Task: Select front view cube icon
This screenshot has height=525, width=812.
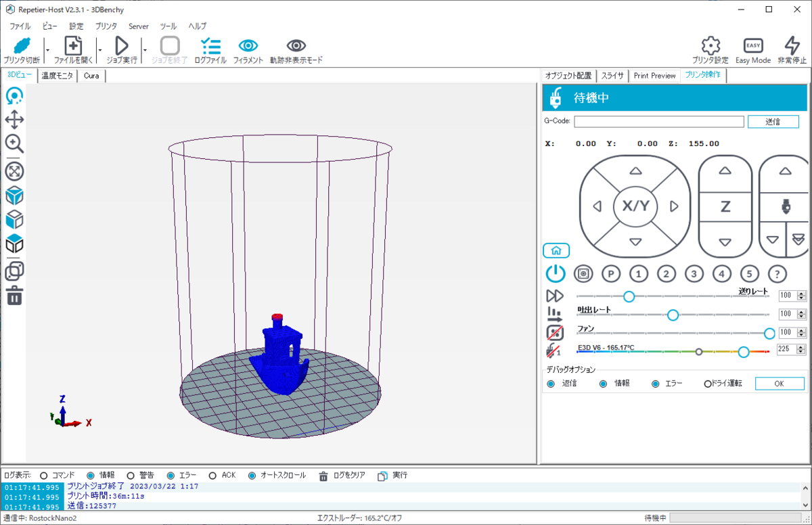Action: click(x=14, y=219)
